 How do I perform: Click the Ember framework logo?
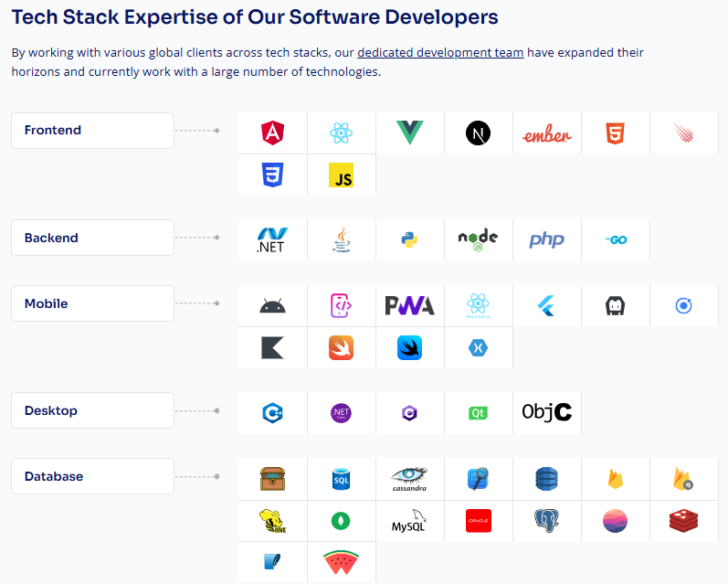(x=546, y=135)
